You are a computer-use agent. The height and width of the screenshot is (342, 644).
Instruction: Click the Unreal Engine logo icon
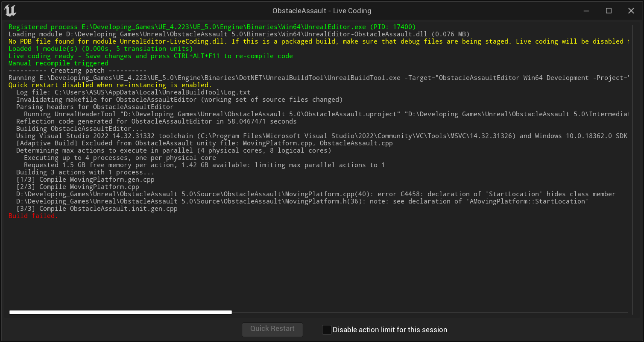pos(10,11)
